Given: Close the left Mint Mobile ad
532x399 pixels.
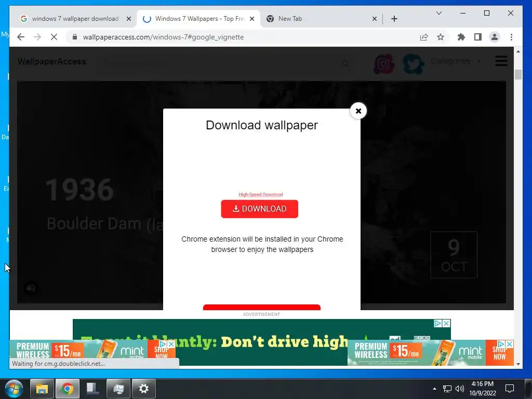Looking at the screenshot, I should coord(171,344).
